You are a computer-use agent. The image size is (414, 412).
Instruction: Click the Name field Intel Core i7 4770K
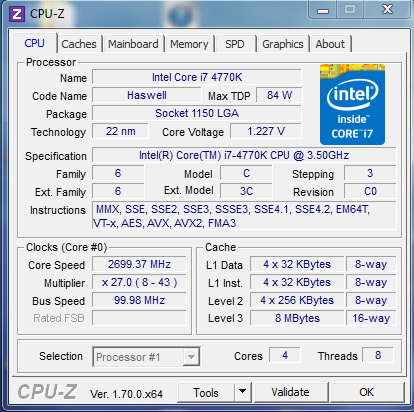pos(197,77)
